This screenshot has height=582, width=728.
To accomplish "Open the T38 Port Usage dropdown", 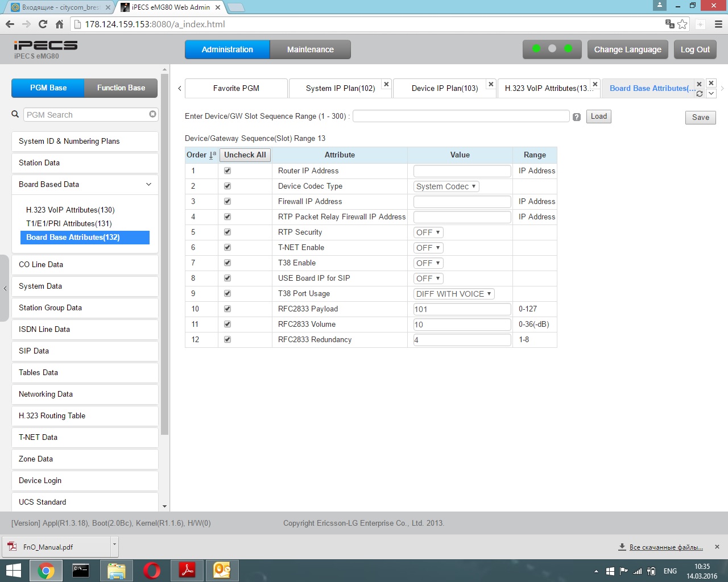I will pyautogui.click(x=453, y=294).
